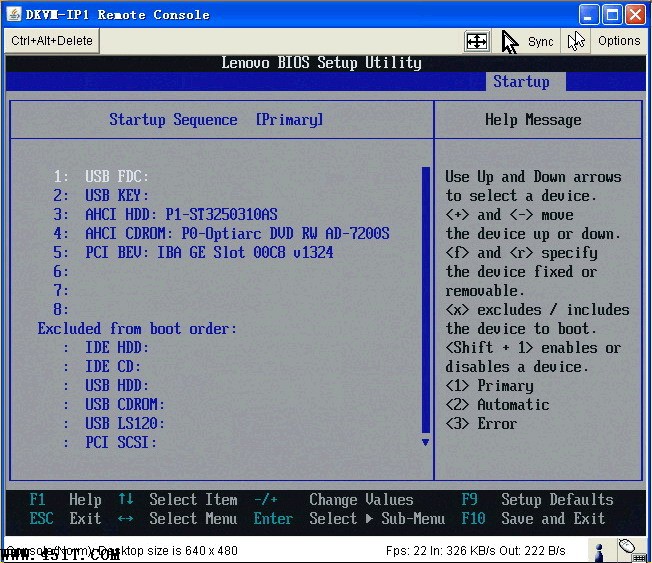The height and width of the screenshot is (563, 652).
Task: Open the Options menu
Action: [619, 41]
